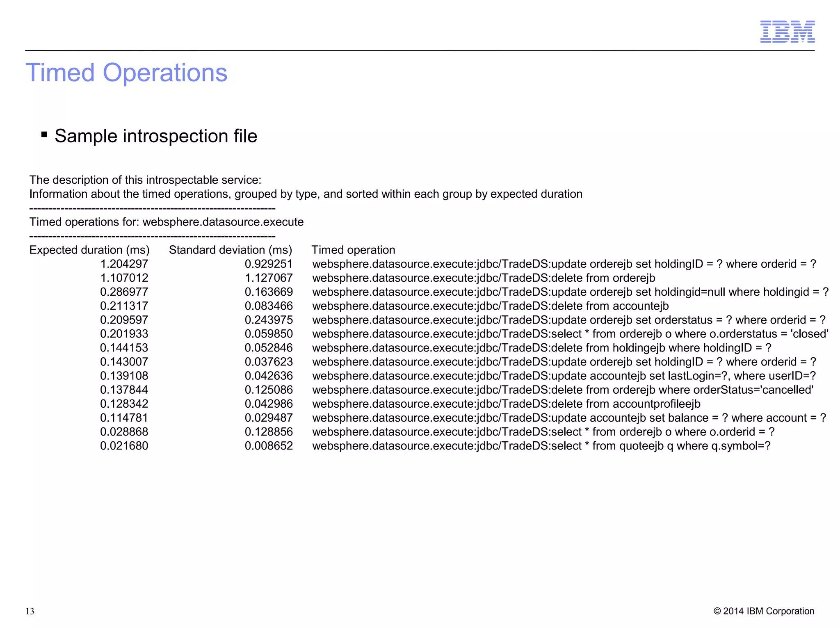The width and height of the screenshot is (840, 630).
Task: Click operation 'update orderejb set holdingid=null'
Action: (571, 292)
